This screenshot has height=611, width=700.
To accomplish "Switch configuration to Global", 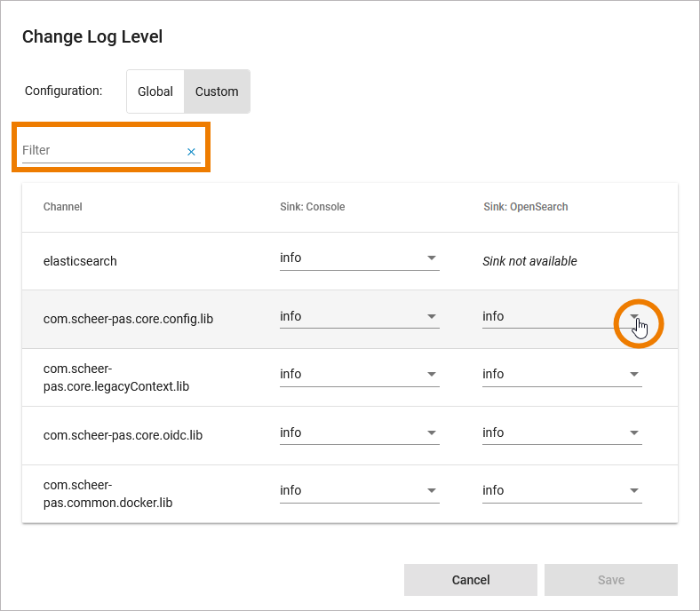I will [x=155, y=91].
